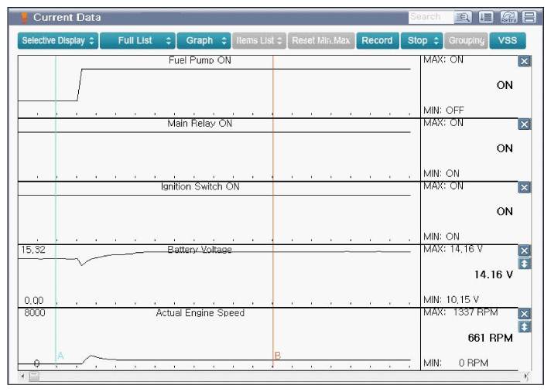Click the MIN: 10.15 V reading
The width and height of the screenshot is (551, 392).
click(x=451, y=300)
